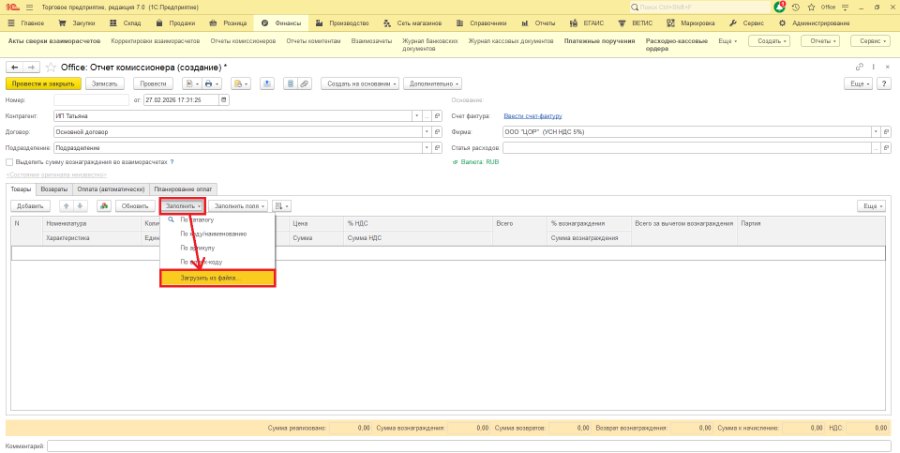Move row up with the up arrow
Image resolution: width=900 pixels, height=453 pixels.
[x=66, y=206]
